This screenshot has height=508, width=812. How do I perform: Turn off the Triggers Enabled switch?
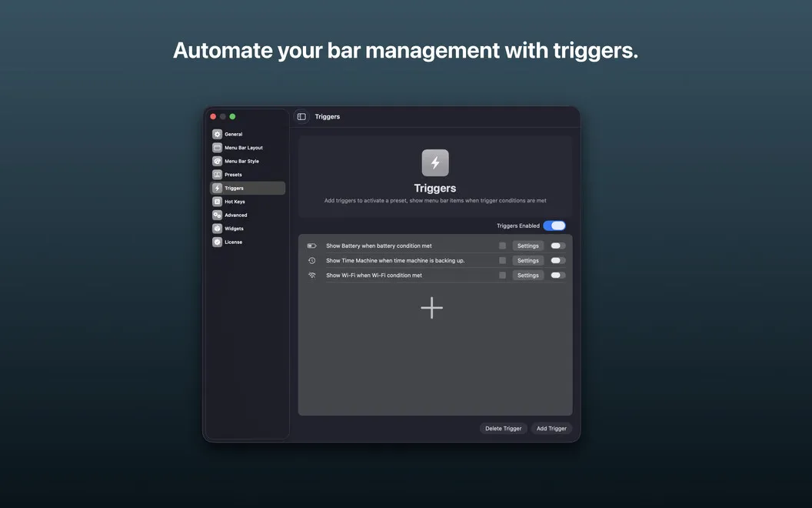554,226
